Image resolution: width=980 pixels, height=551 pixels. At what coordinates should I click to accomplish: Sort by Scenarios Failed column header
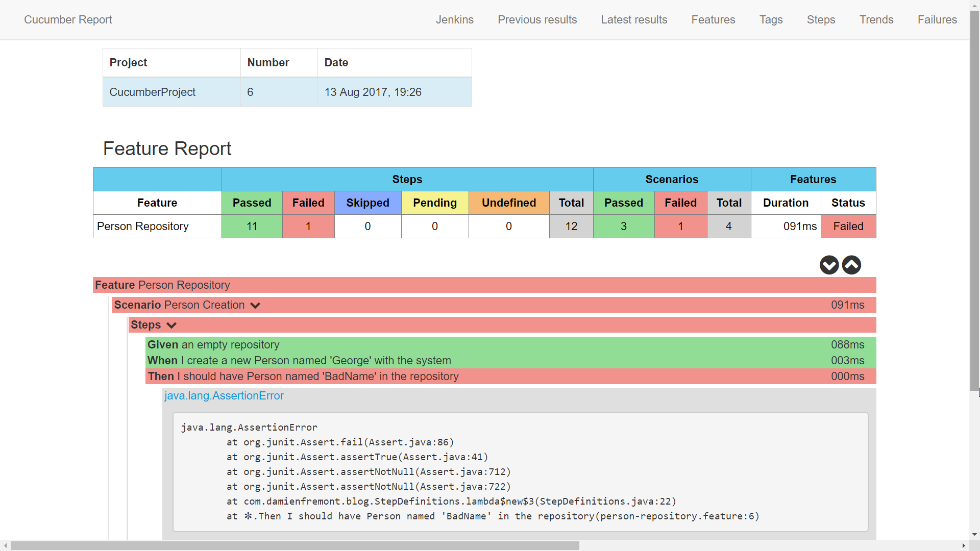point(680,203)
